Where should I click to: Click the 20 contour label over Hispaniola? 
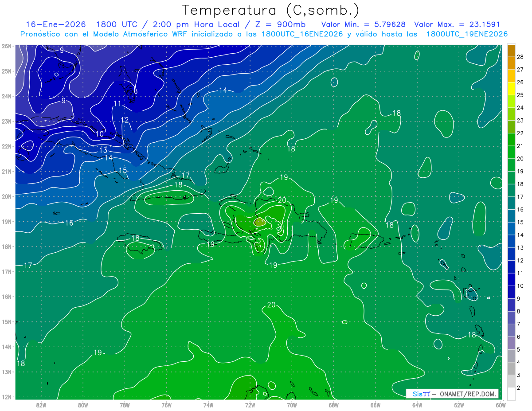(x=282, y=200)
